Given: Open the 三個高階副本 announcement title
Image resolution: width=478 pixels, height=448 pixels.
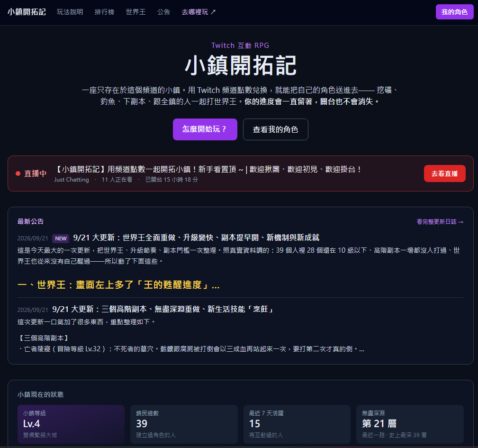Looking at the screenshot, I should coord(163,309).
